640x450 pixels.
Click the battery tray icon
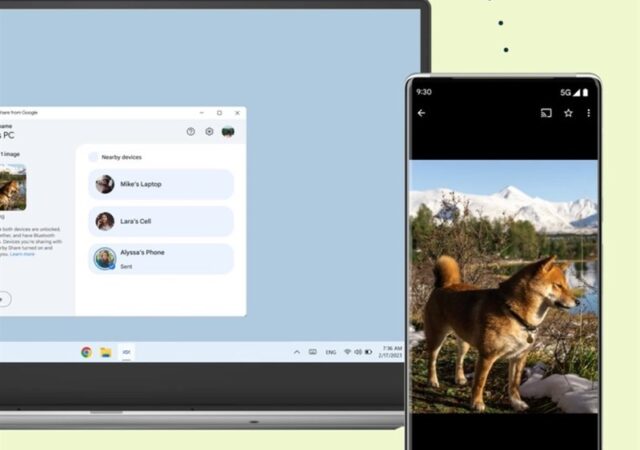pyautogui.click(x=369, y=352)
